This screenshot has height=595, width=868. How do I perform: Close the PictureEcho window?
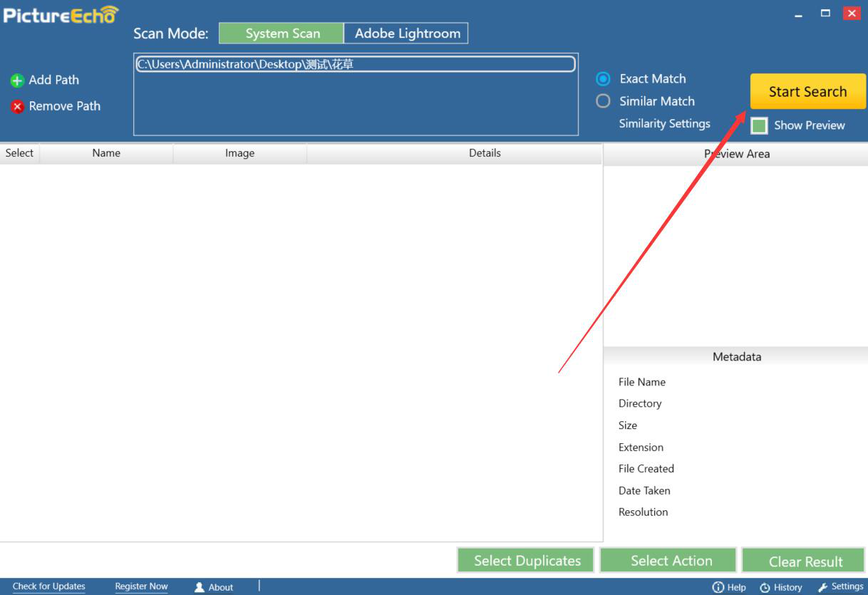click(852, 13)
